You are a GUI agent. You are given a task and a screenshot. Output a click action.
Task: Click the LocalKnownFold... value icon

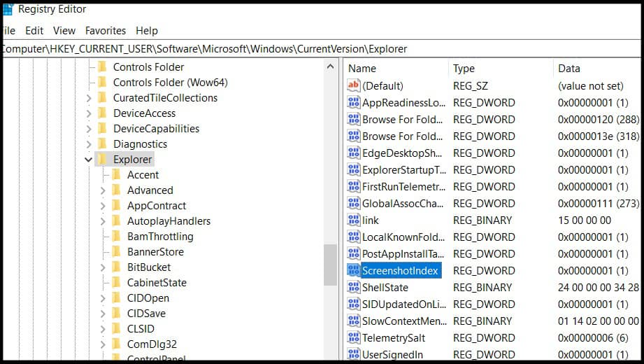pyautogui.click(x=353, y=237)
